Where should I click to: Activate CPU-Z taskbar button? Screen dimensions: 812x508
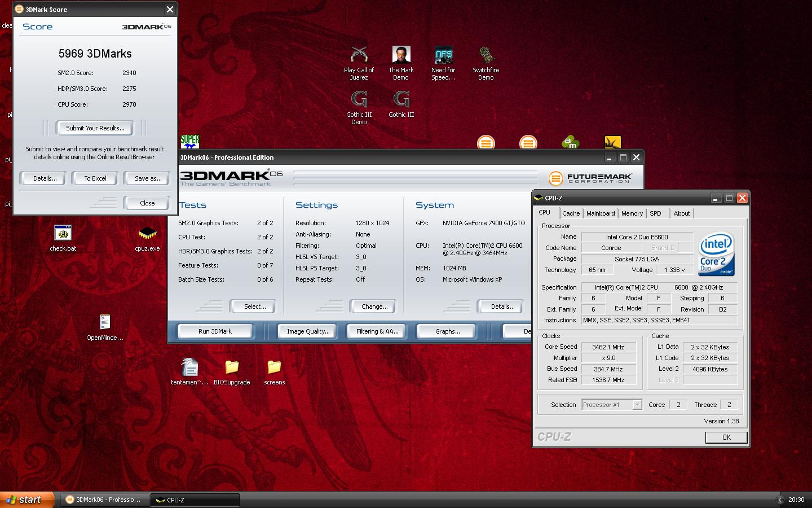click(195, 500)
